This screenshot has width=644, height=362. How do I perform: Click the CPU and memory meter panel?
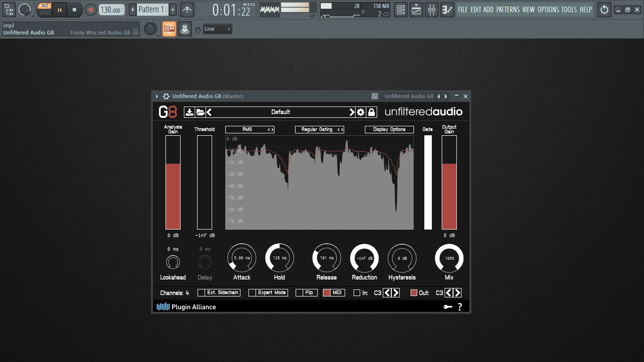(355, 9)
